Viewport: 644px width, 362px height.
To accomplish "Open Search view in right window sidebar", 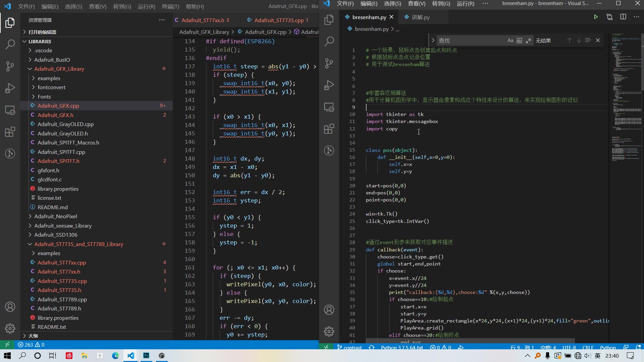I will [x=329, y=42].
